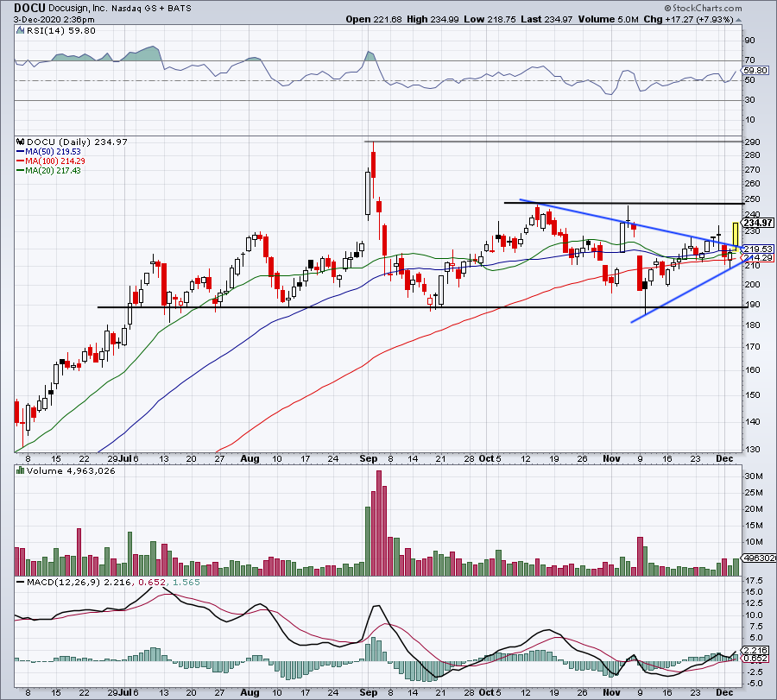The height and width of the screenshot is (700, 777).
Task: Click the 'Docusign, Inc.' company name
Action: tap(78, 9)
